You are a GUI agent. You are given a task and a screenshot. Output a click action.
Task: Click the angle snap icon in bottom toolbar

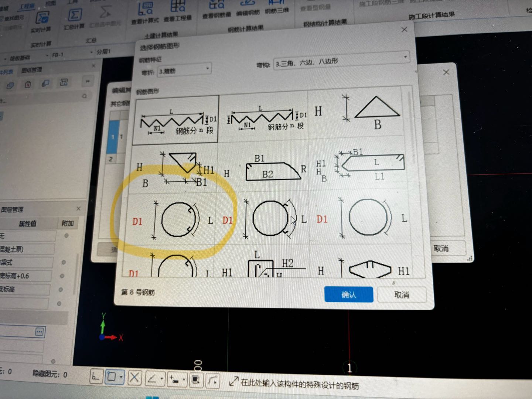[x=152, y=378]
